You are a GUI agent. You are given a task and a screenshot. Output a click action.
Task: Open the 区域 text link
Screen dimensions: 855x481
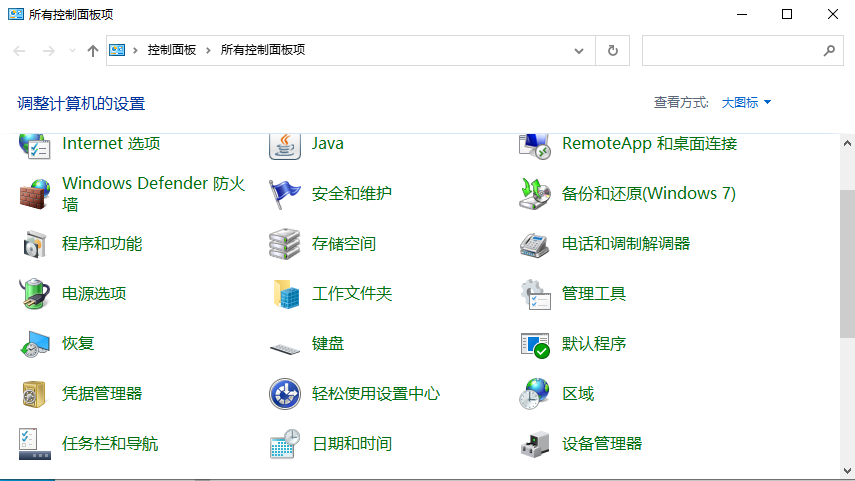[578, 394]
